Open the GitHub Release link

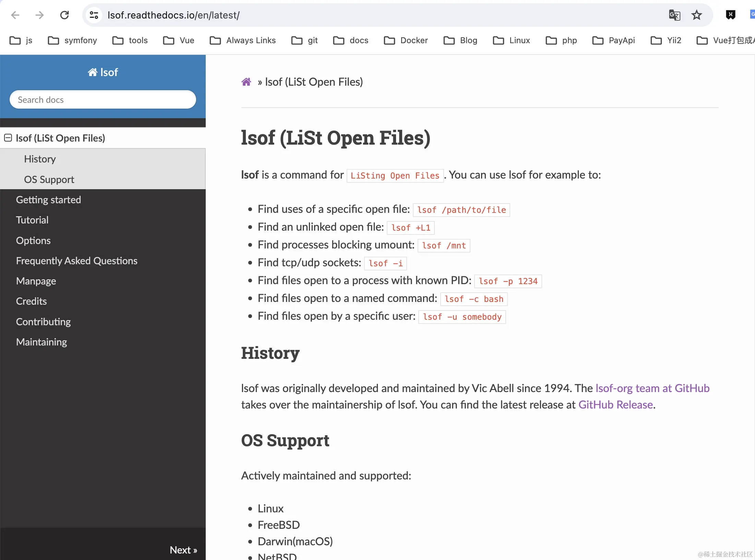(x=615, y=405)
